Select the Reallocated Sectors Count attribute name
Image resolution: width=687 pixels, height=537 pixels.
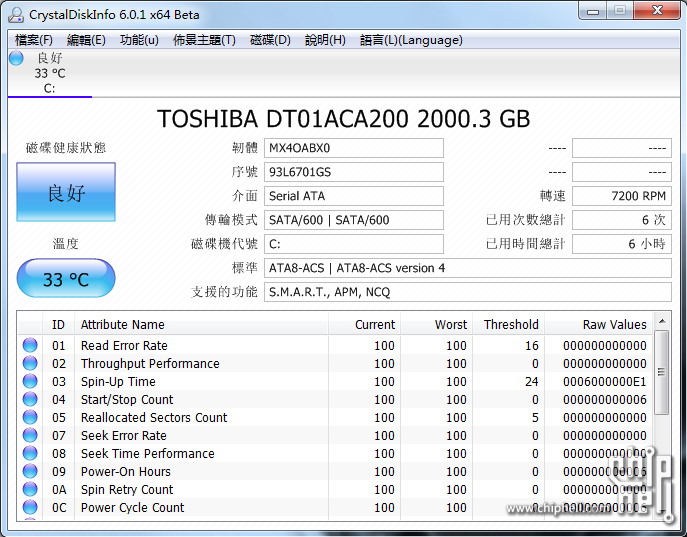pyautogui.click(x=154, y=417)
